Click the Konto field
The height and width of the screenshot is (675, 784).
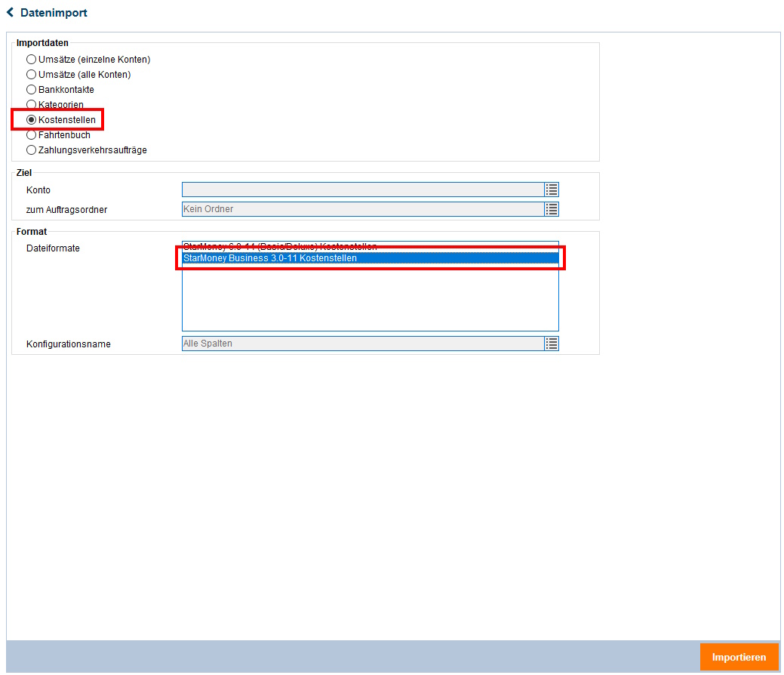tap(363, 190)
